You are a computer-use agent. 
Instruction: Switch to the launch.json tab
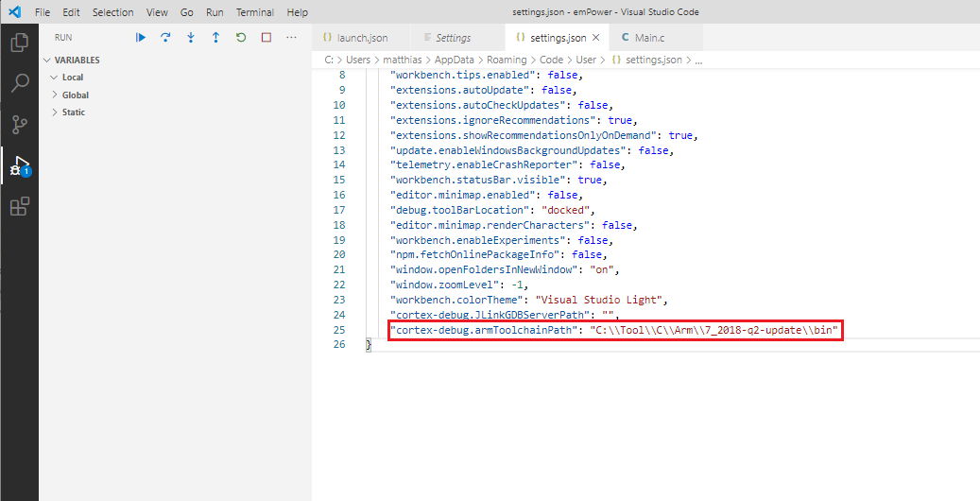(361, 38)
